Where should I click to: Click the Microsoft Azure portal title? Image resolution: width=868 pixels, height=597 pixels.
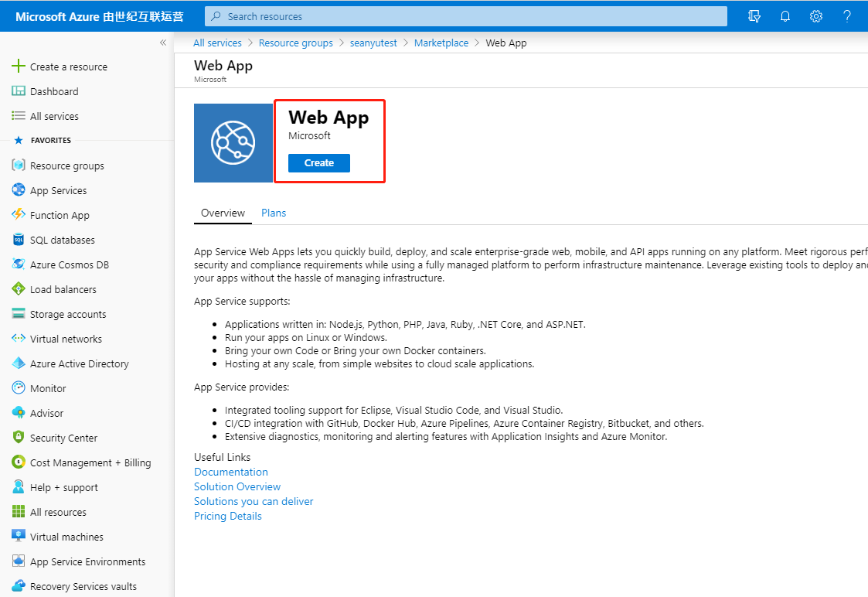point(100,16)
